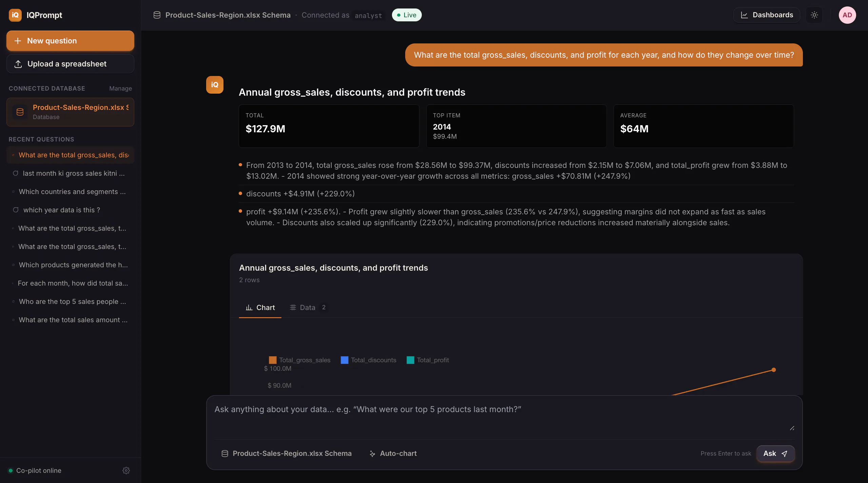
Task: Click the database icon beside the schema title
Action: [x=157, y=15]
